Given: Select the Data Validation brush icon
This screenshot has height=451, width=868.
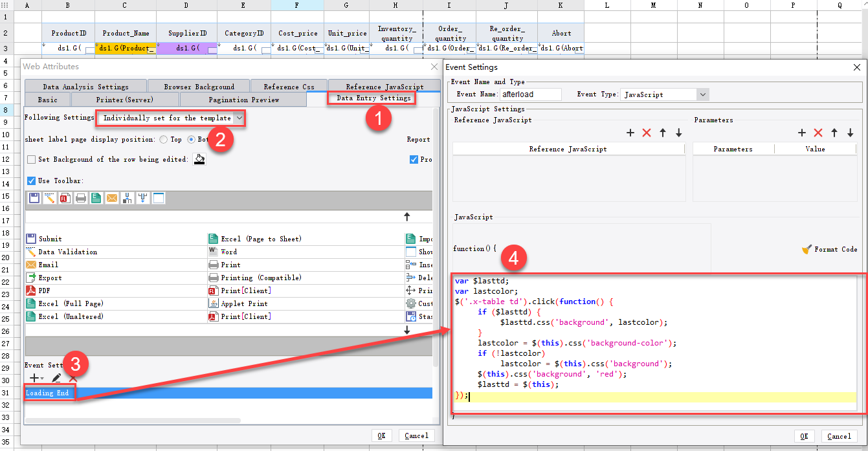Looking at the screenshot, I should point(30,251).
